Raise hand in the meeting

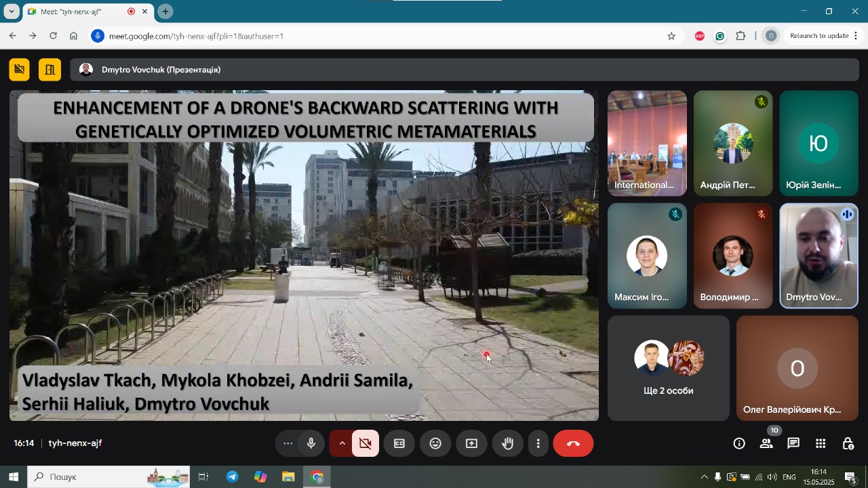pyautogui.click(x=507, y=443)
